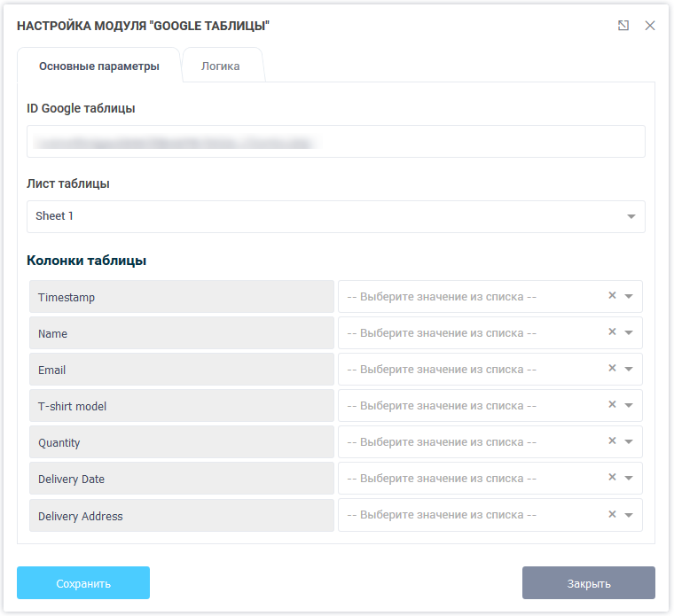Close the Google Таблицы module dialog

tap(650, 26)
